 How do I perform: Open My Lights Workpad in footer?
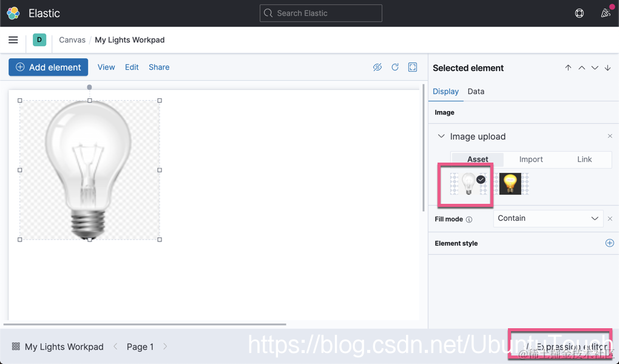click(x=64, y=346)
